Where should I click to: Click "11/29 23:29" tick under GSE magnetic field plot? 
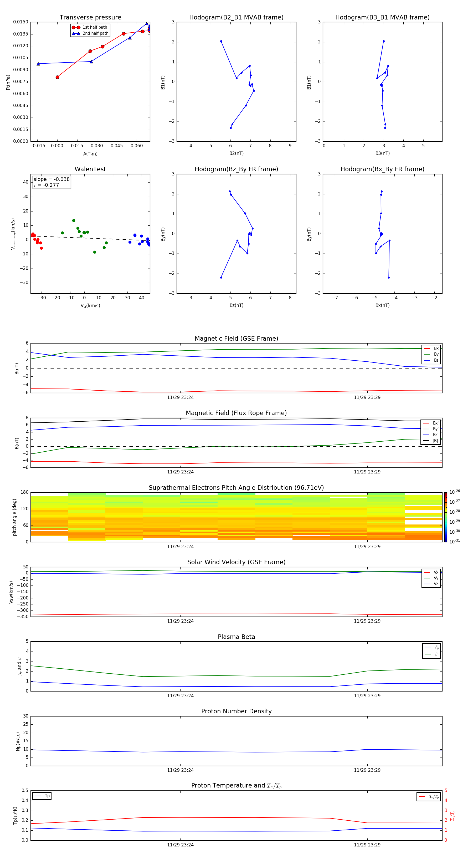pyautogui.click(x=367, y=398)
